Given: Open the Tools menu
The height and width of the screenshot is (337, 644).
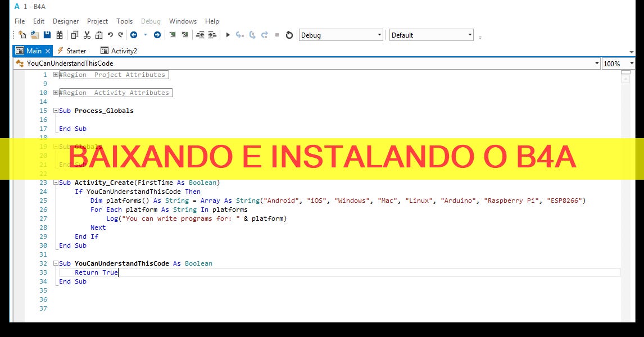Looking at the screenshot, I should coord(124,21).
